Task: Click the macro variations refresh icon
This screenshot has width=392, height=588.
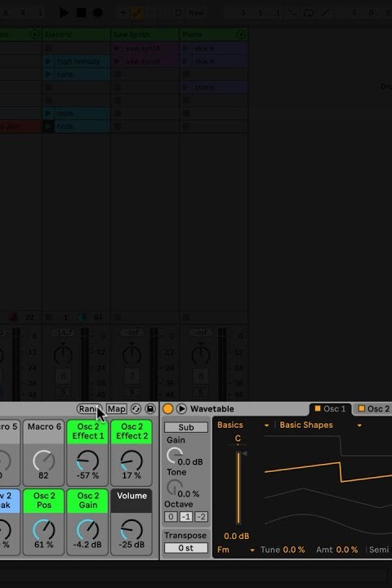Action: click(x=136, y=409)
